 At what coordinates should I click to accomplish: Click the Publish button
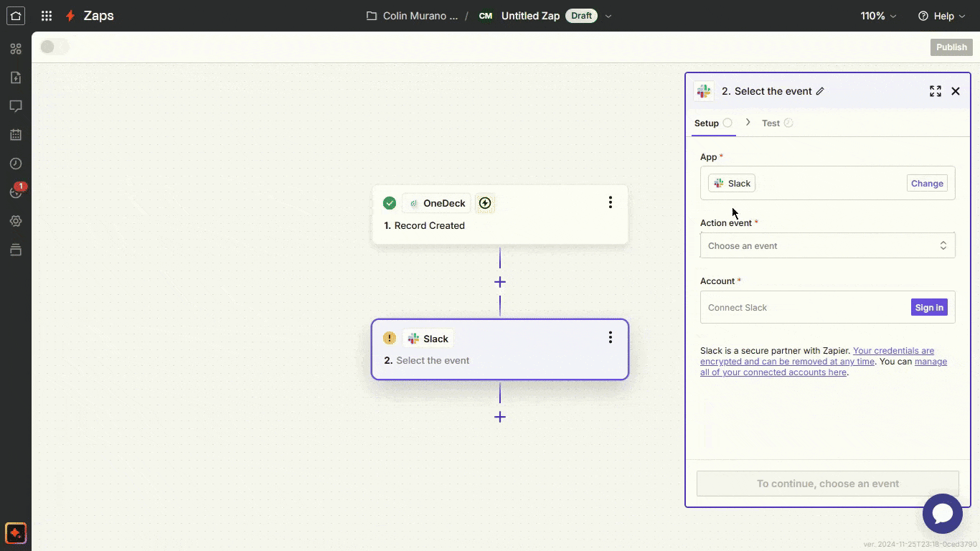tap(951, 47)
